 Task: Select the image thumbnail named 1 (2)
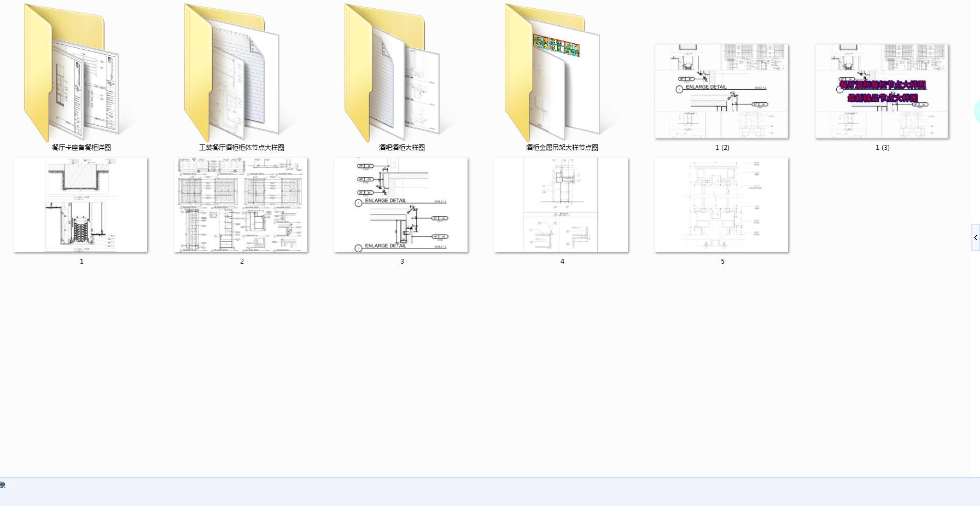tap(722, 91)
